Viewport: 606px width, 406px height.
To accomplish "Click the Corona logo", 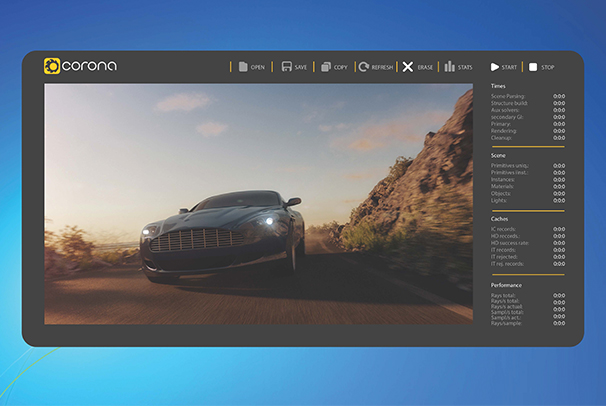I will pyautogui.click(x=80, y=67).
